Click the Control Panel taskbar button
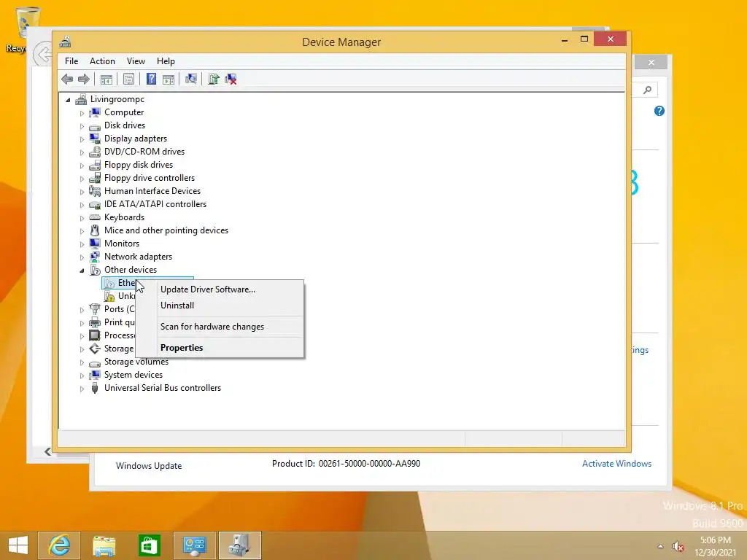This screenshot has height=560, width=747. pyautogui.click(x=194, y=545)
